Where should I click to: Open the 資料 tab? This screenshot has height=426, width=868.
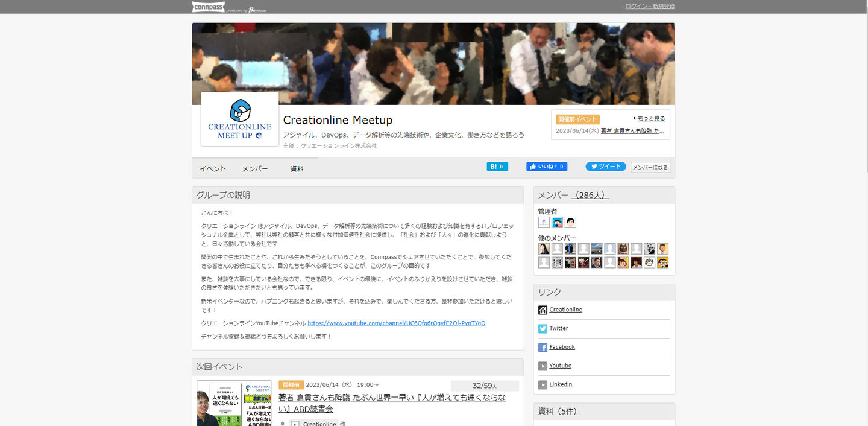297,168
